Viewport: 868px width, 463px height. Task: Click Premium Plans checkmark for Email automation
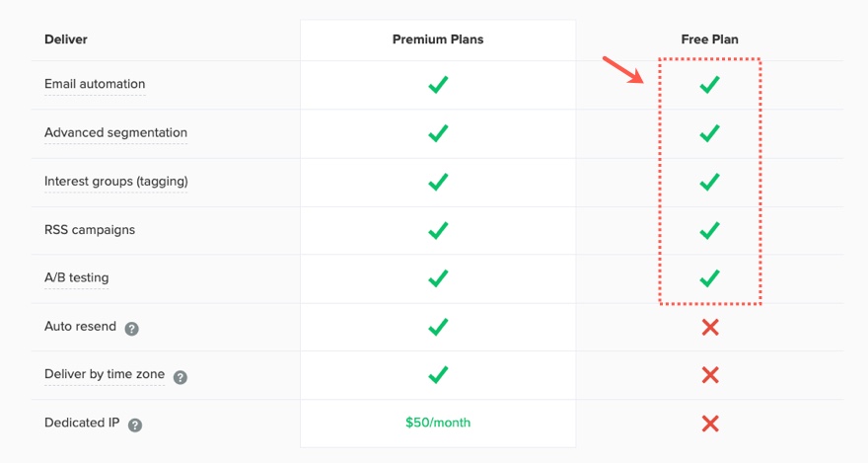tap(438, 85)
